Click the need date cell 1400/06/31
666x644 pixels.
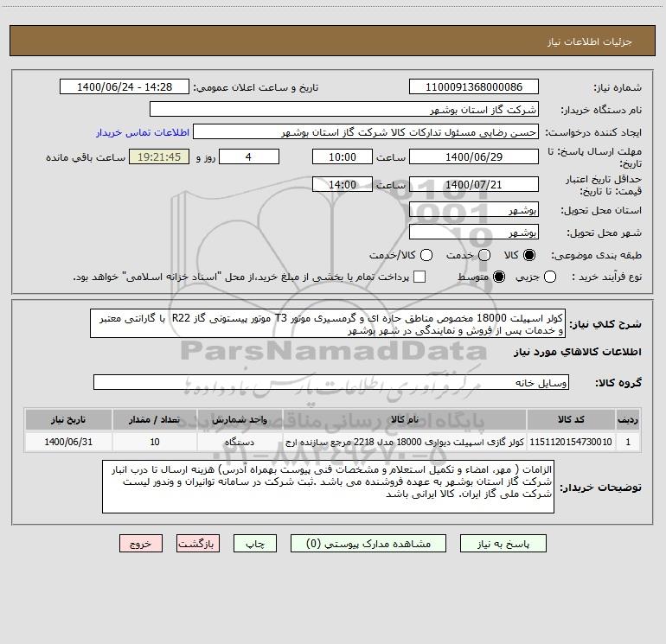[x=68, y=442]
